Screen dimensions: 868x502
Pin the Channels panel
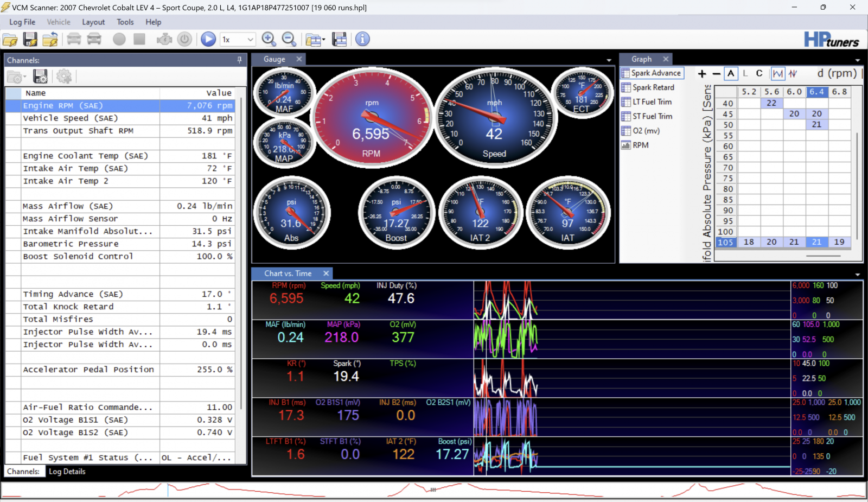[x=240, y=60]
